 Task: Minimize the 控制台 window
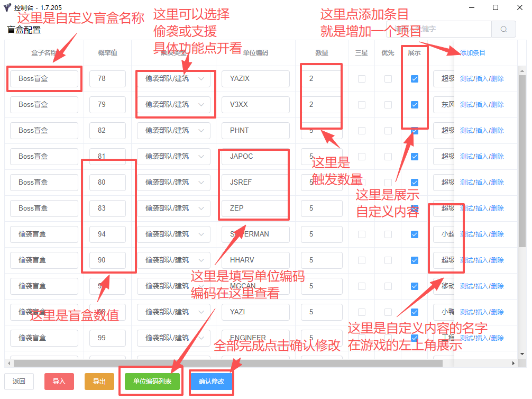coord(471,8)
